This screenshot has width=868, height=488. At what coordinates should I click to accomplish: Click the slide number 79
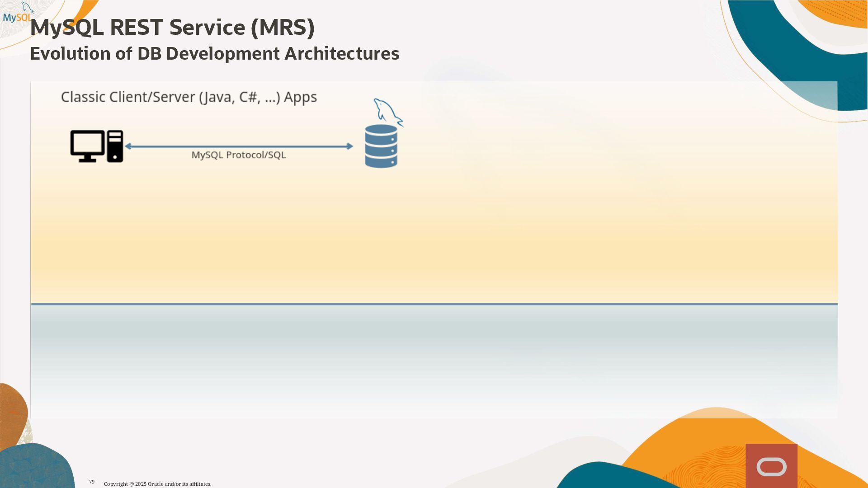coord(92,482)
